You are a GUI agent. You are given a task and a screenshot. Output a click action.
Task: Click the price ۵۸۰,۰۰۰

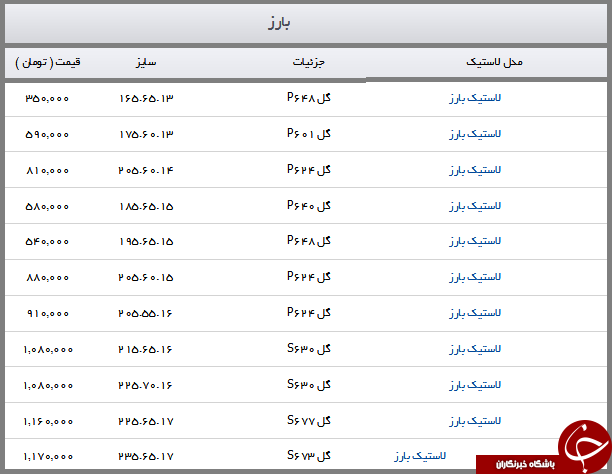47,206
